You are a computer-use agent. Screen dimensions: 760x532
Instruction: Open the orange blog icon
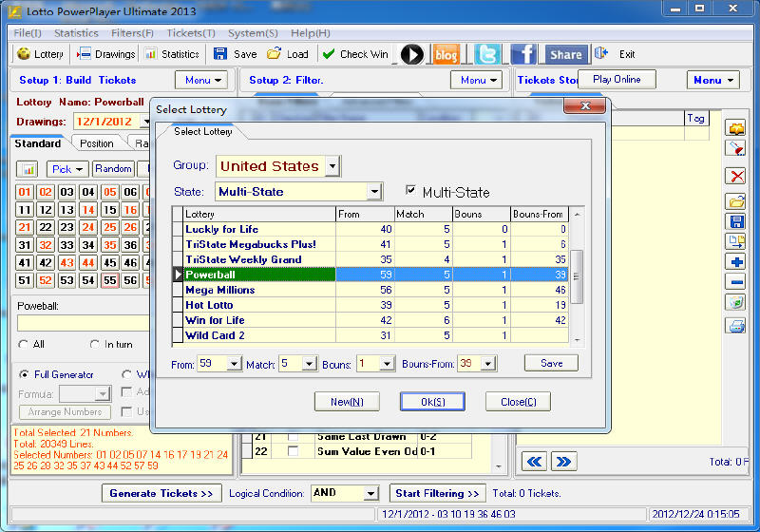click(x=446, y=55)
